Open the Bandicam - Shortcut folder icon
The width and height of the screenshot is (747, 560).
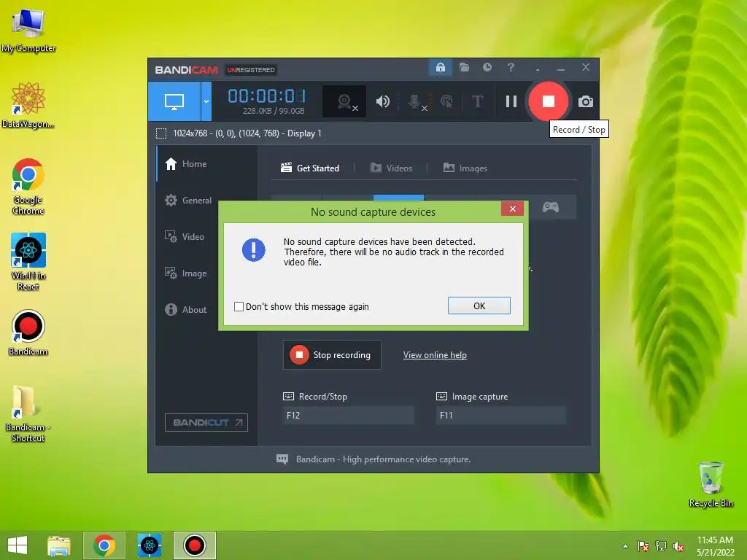tap(28, 414)
